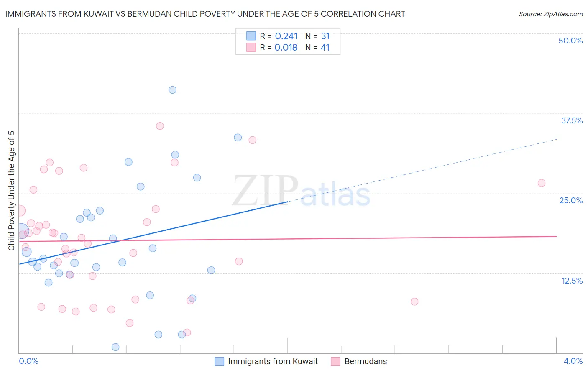The width and height of the screenshot is (588, 373).
Task: Click the 0.0% x-axis label
Action: coord(28,361)
